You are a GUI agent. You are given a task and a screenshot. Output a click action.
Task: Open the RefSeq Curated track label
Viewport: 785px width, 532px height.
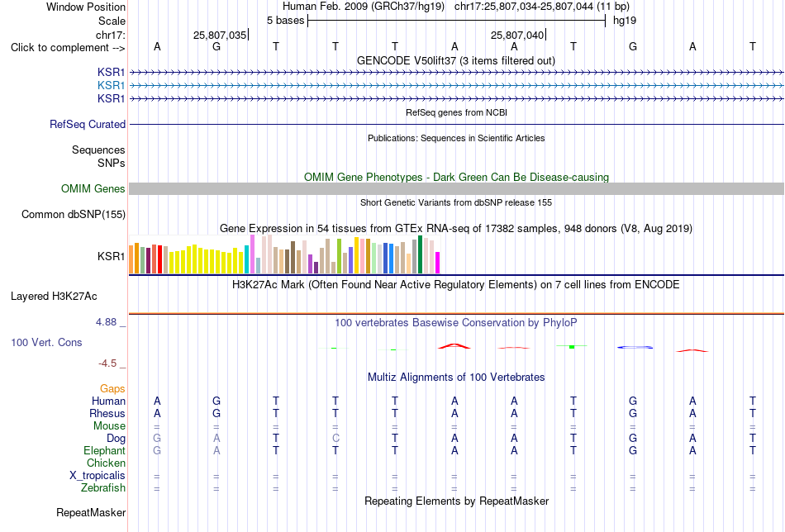point(87,124)
